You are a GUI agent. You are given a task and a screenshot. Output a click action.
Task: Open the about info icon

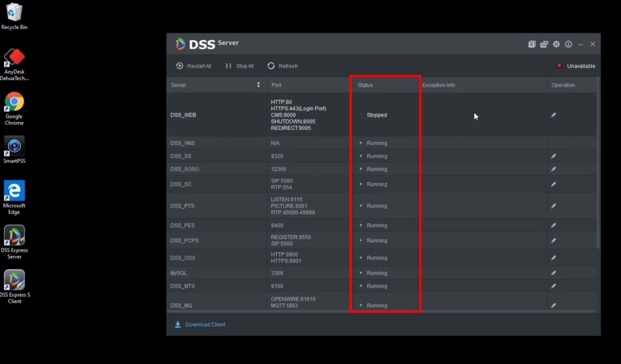(568, 44)
